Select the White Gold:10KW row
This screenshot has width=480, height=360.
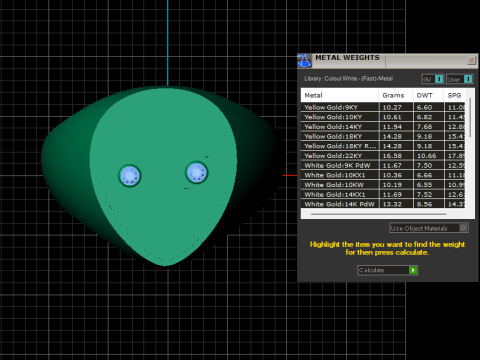click(x=383, y=185)
